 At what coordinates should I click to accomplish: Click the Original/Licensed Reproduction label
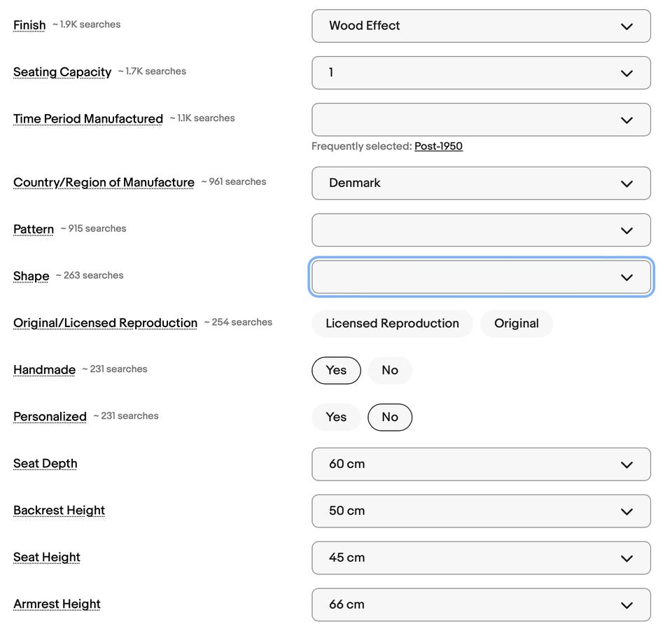[105, 323]
